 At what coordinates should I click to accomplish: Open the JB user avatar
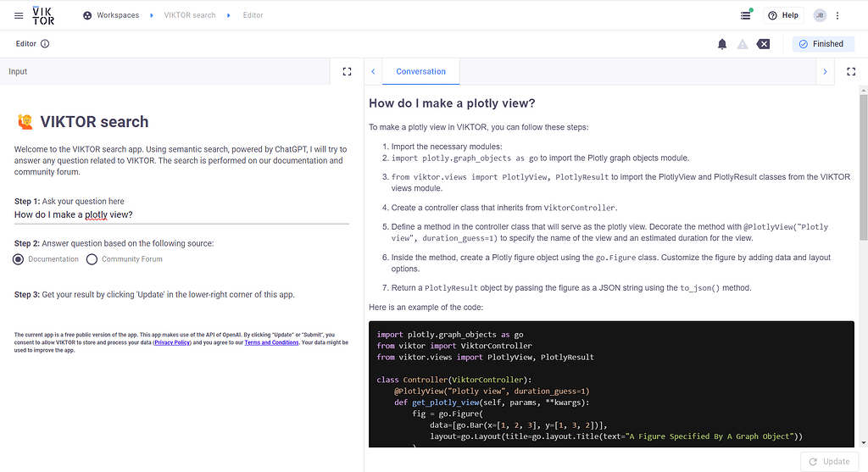(x=820, y=15)
